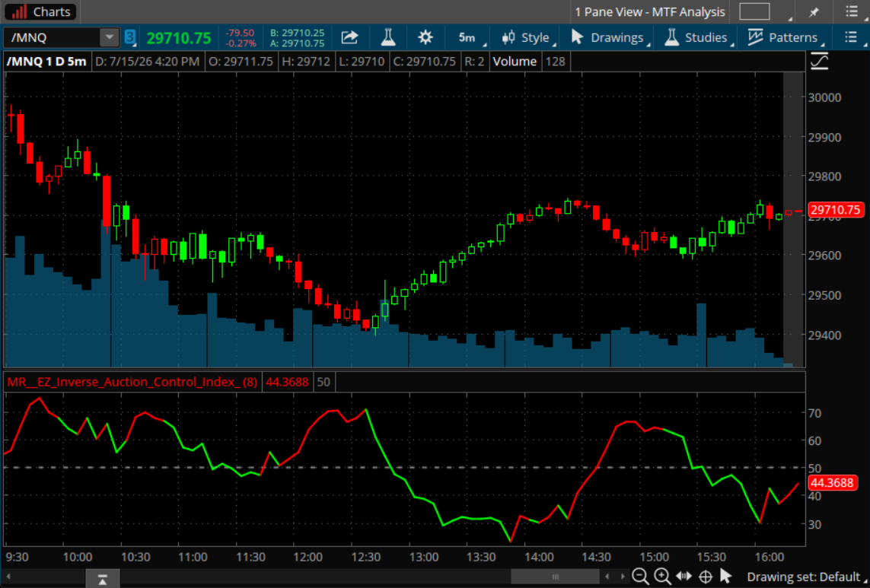Image resolution: width=870 pixels, height=588 pixels.
Task: Click the high value H: 29712
Action: [306, 62]
